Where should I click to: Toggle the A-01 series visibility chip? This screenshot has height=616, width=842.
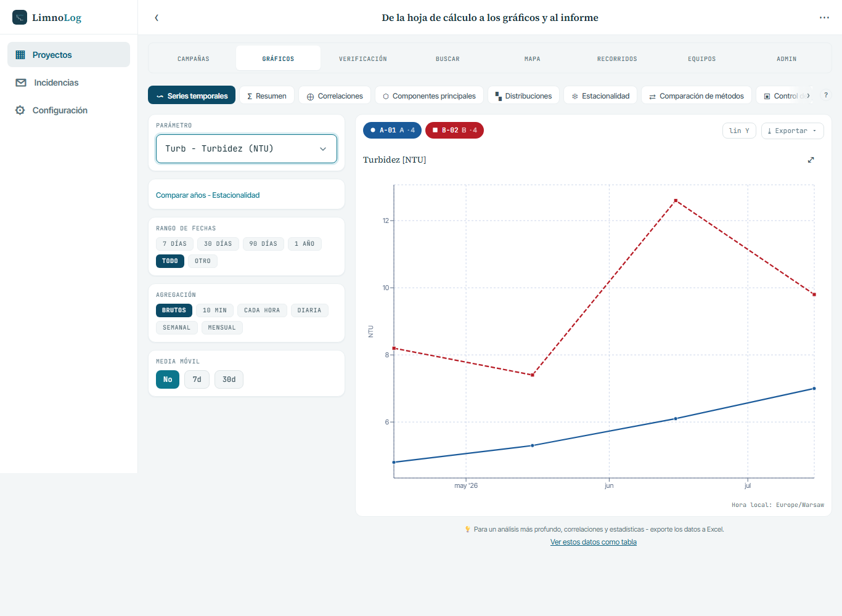click(x=392, y=130)
